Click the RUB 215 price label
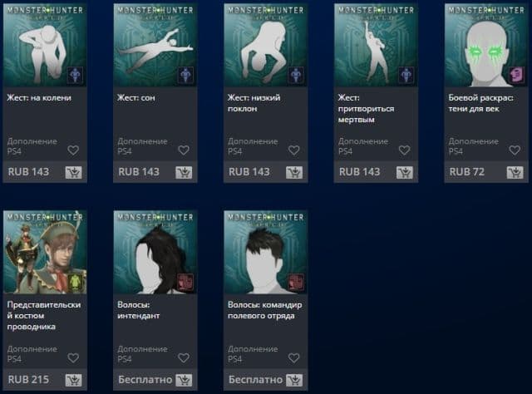This screenshot has height=394, width=532. [28, 379]
